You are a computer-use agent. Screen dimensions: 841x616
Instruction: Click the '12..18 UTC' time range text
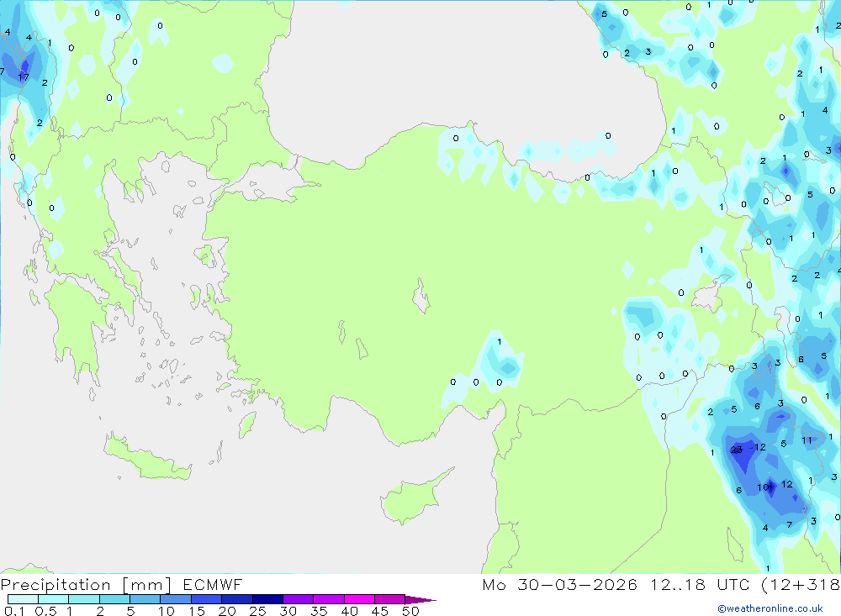pos(700,585)
